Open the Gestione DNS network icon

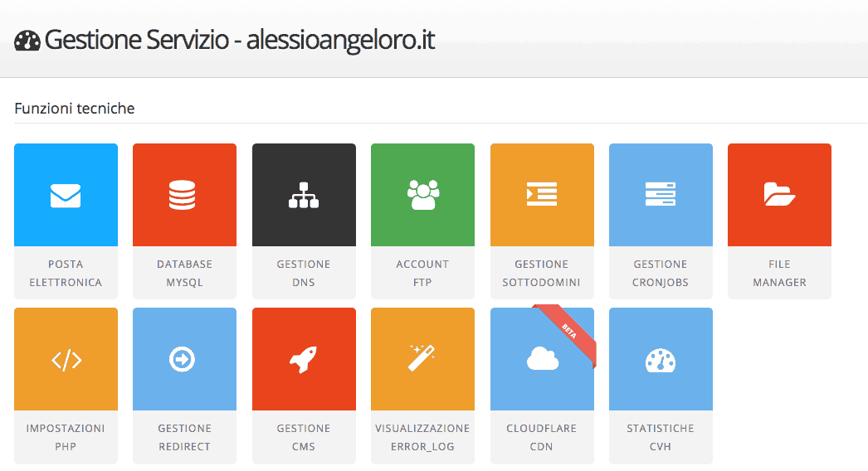[x=304, y=196]
